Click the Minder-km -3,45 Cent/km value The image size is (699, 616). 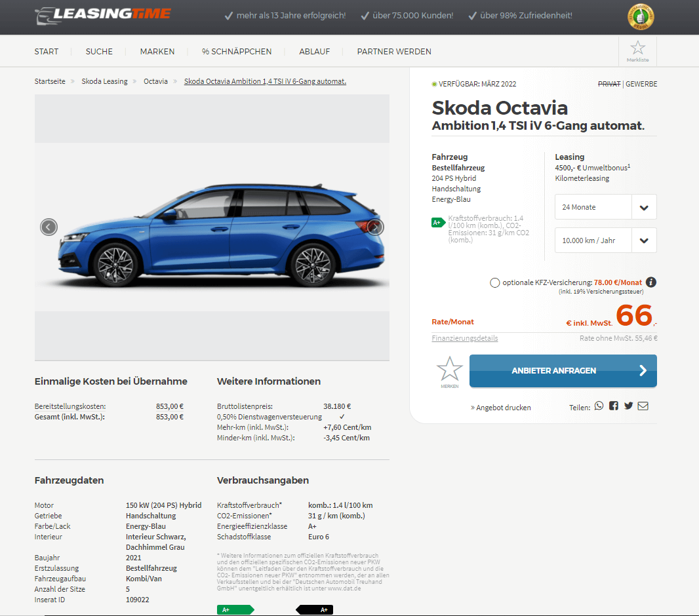coord(346,438)
